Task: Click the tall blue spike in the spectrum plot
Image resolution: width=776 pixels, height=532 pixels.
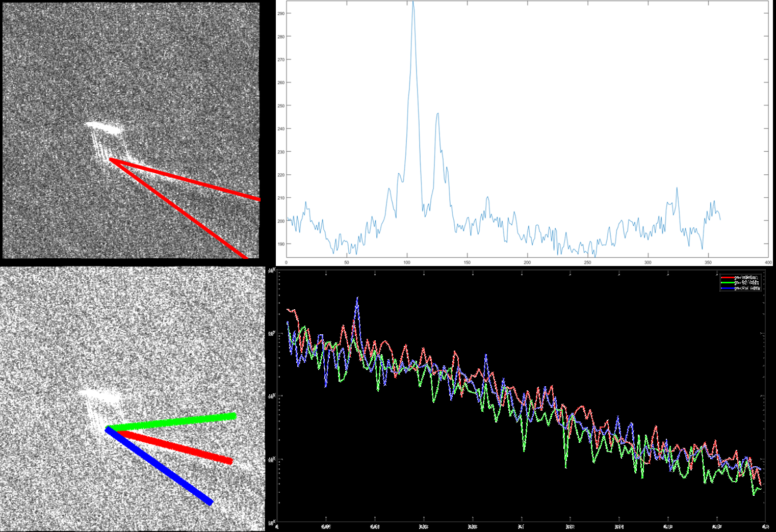Action: pos(357,300)
